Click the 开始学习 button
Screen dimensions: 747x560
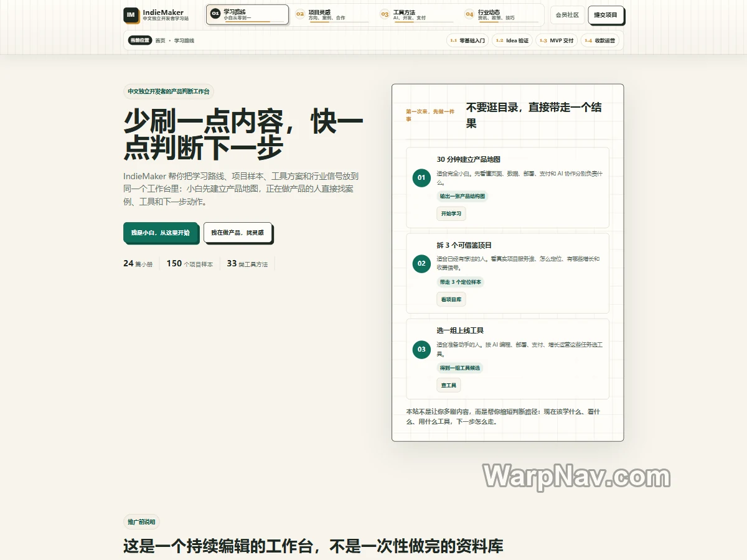451,213
